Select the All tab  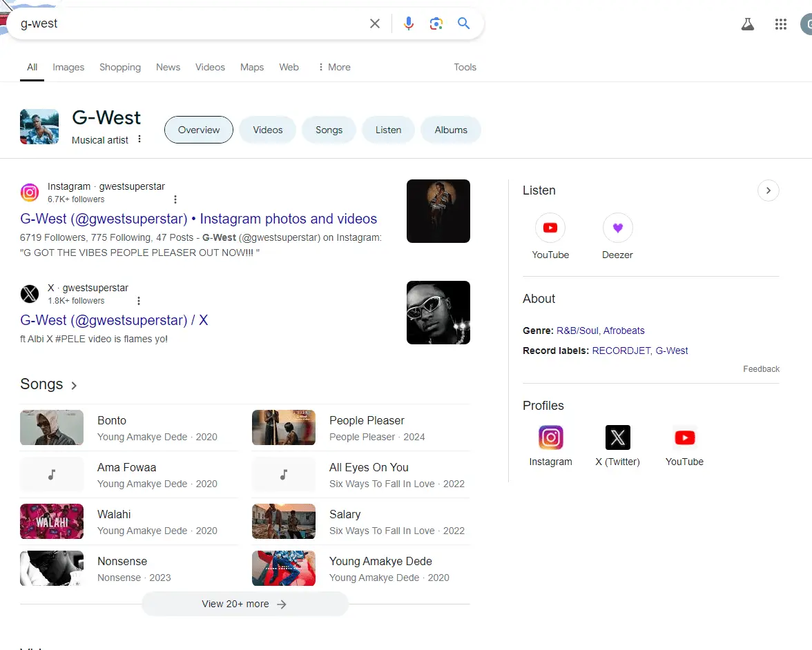(32, 68)
